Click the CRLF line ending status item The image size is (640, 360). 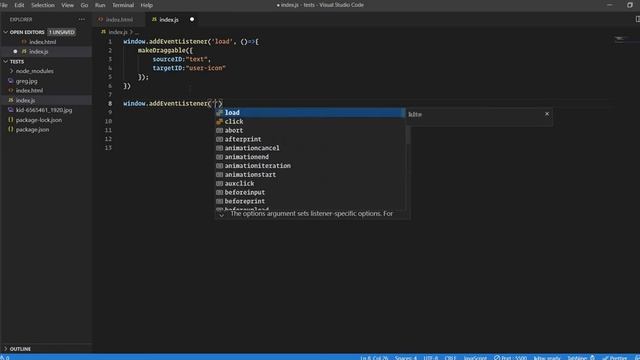[450, 358]
